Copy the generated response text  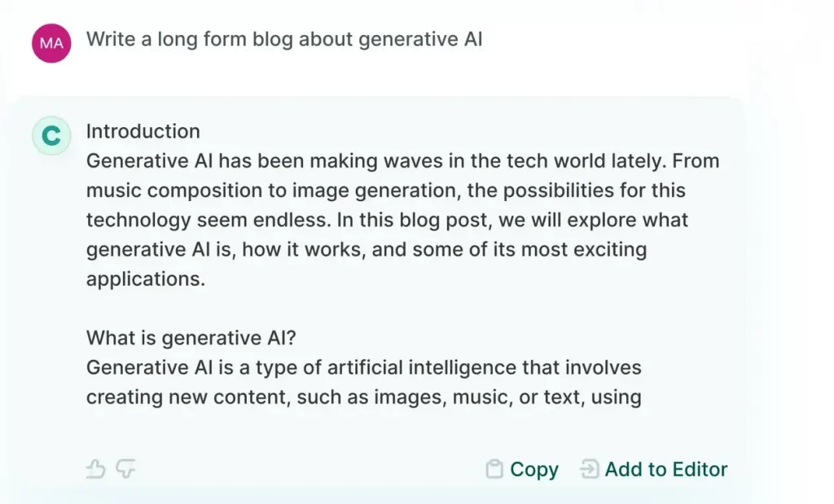click(533, 469)
